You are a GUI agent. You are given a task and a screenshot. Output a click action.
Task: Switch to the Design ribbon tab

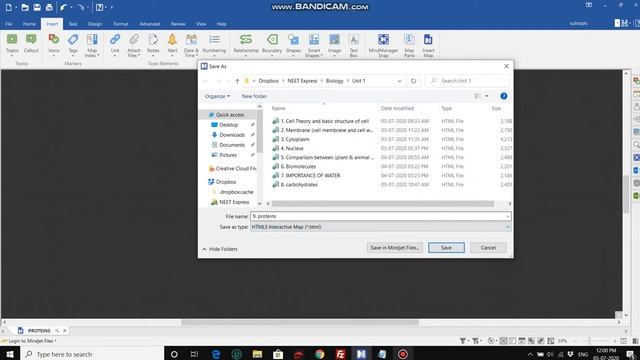95,24
